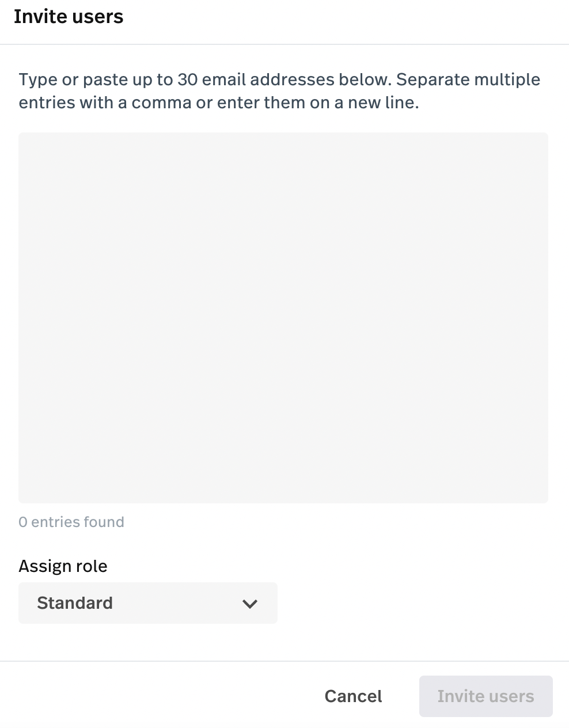
Task: Place cursor in large grey email box
Action: [x=283, y=318]
